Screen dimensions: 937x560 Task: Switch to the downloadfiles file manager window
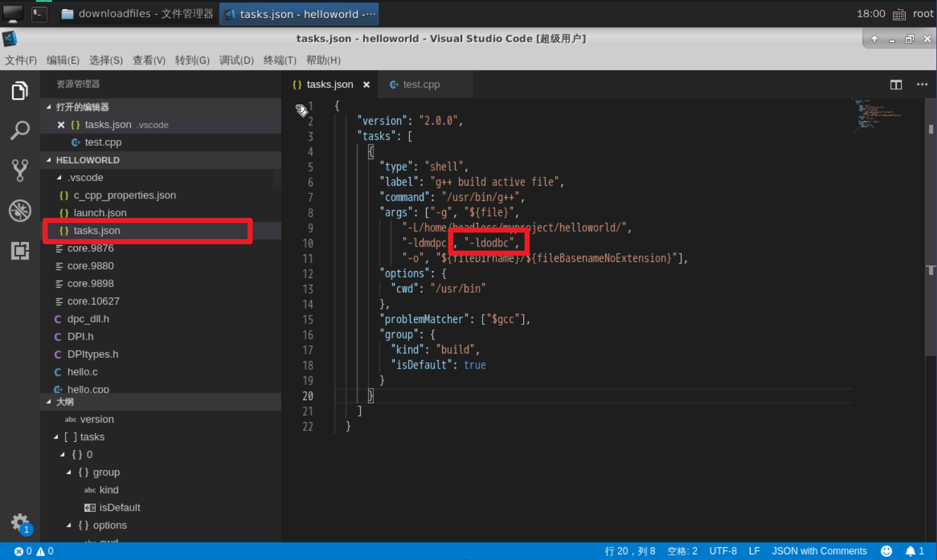pyautogui.click(x=137, y=13)
